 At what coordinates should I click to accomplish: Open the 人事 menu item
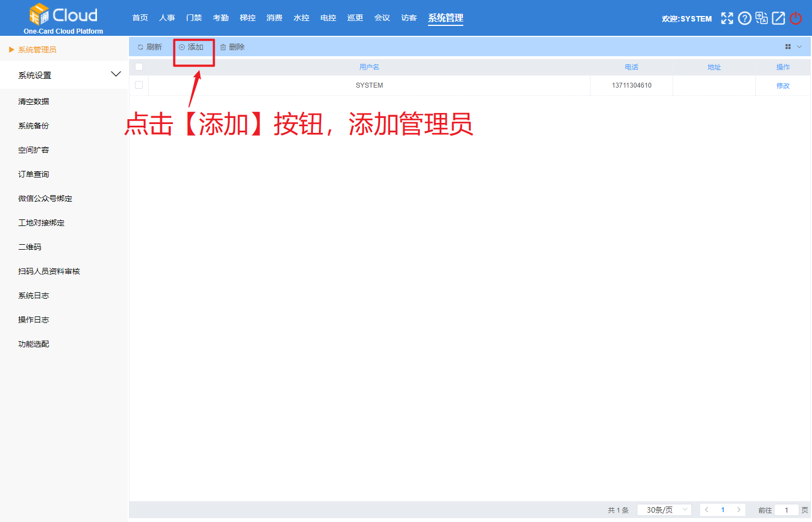(x=167, y=17)
